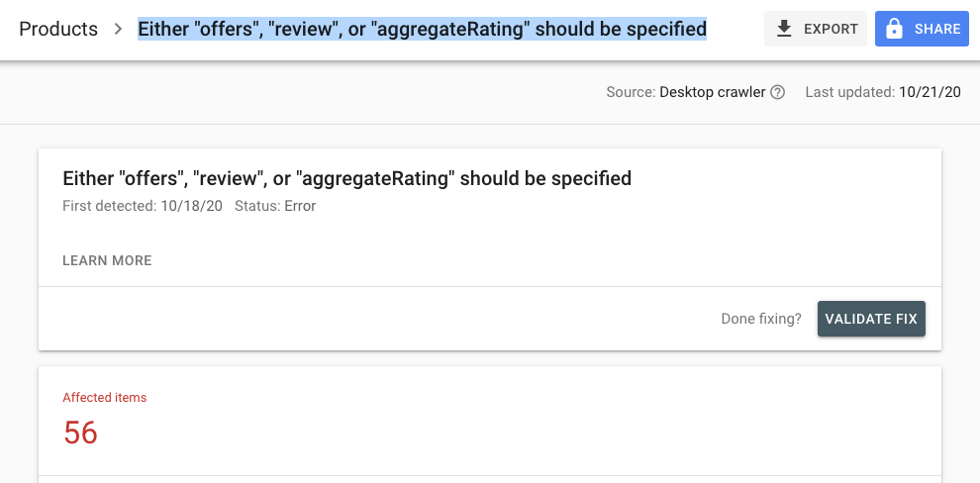Click the Desktop crawler source text
The height and width of the screenshot is (483, 980).
pos(713,92)
